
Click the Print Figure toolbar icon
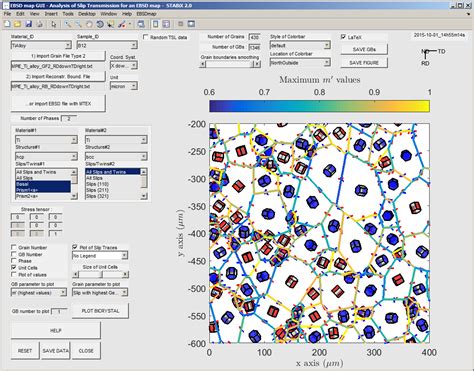[x=40, y=24]
